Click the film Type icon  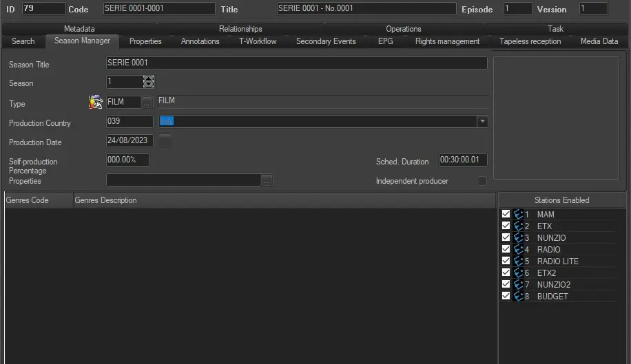tap(95, 103)
